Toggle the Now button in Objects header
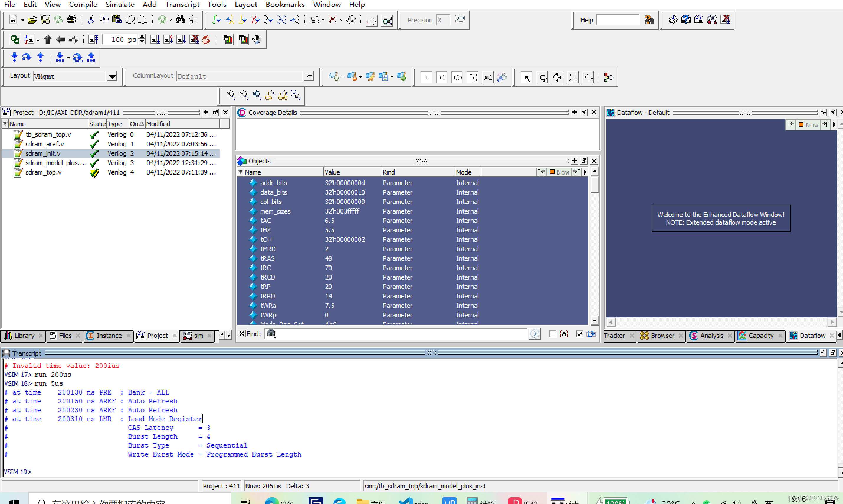 click(x=559, y=172)
